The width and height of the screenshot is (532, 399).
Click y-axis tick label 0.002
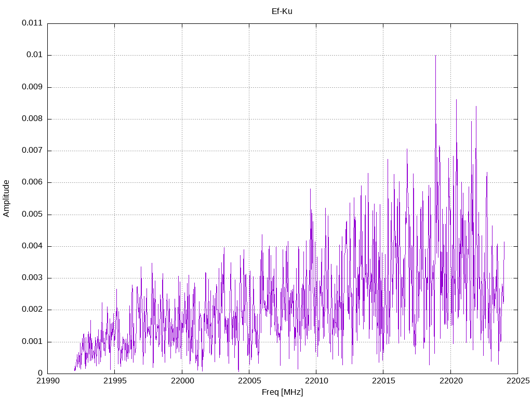click(x=32, y=310)
